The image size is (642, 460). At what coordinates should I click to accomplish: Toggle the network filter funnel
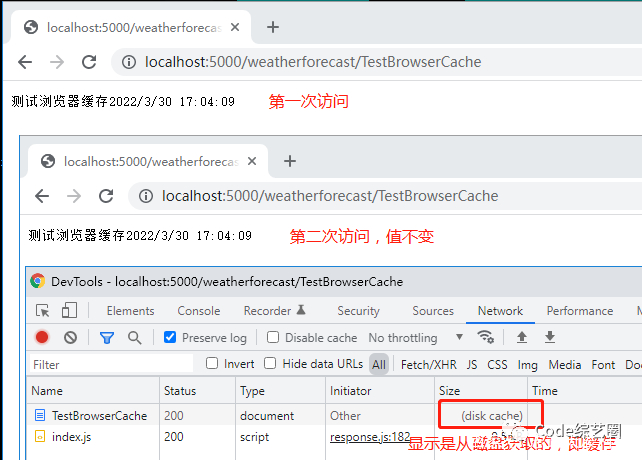tap(107, 338)
